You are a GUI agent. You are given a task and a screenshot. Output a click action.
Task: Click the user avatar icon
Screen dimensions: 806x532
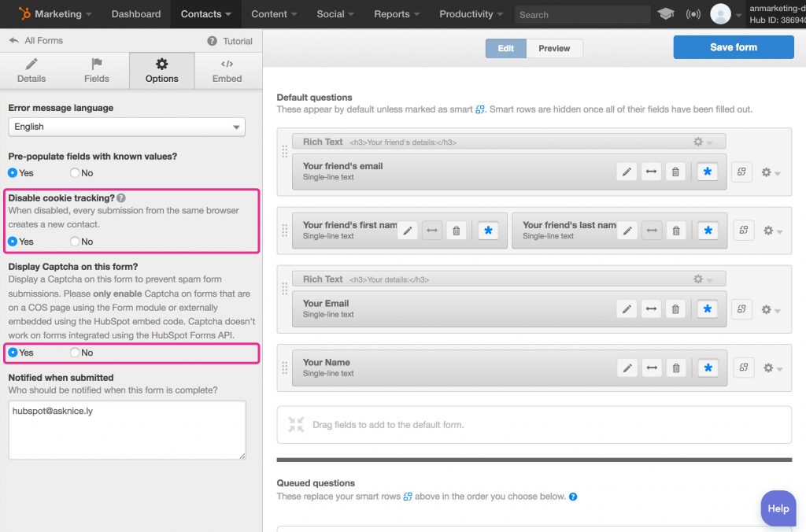tap(720, 14)
